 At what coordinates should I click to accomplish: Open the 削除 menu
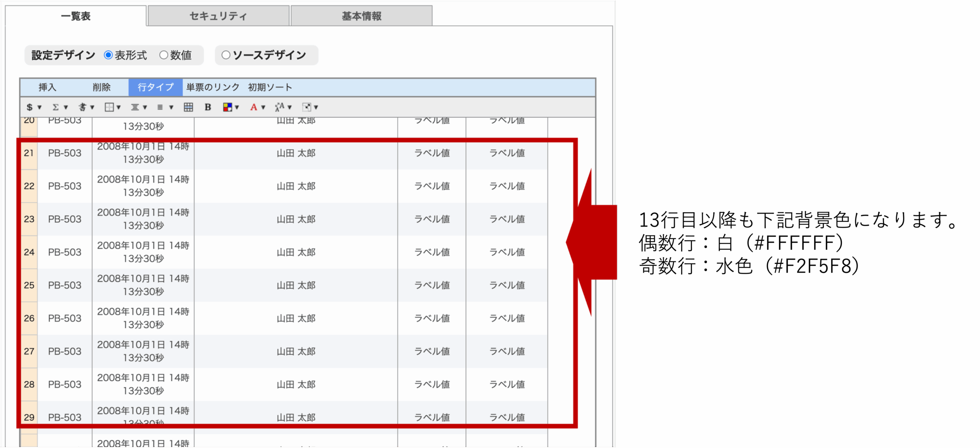(101, 87)
